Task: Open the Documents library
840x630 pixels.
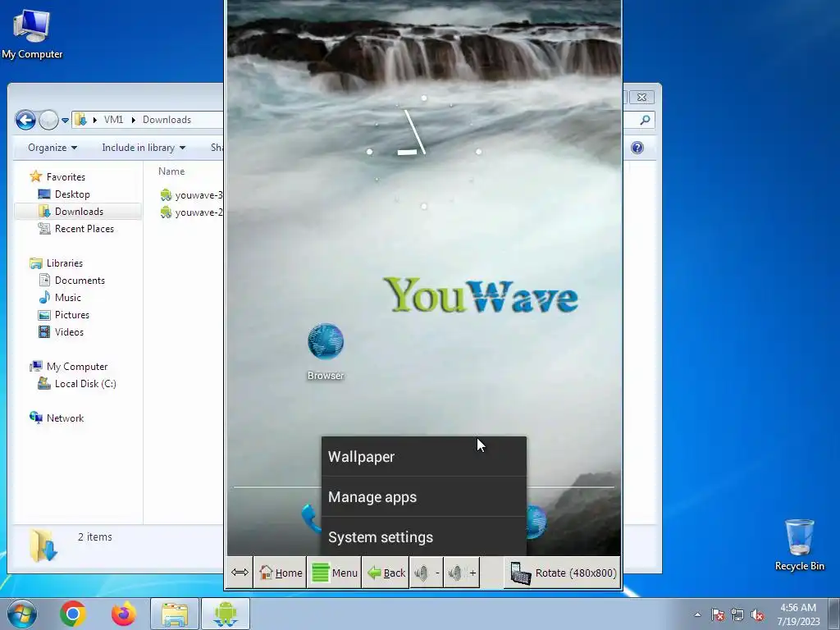Action: (80, 281)
